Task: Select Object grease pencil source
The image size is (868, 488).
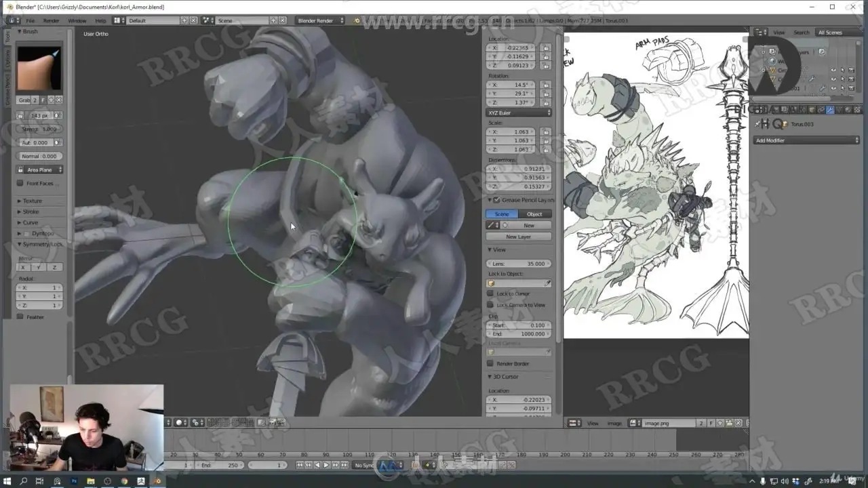Action: coord(534,214)
